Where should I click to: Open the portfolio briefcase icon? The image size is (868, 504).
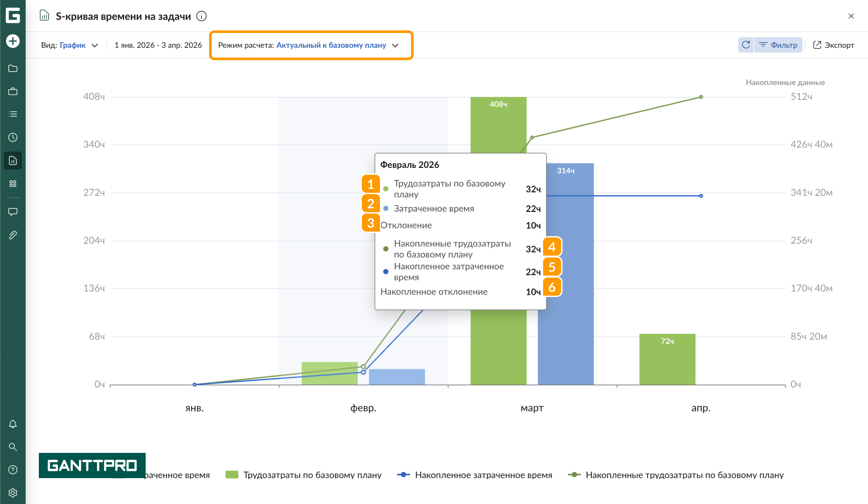pos(13,92)
